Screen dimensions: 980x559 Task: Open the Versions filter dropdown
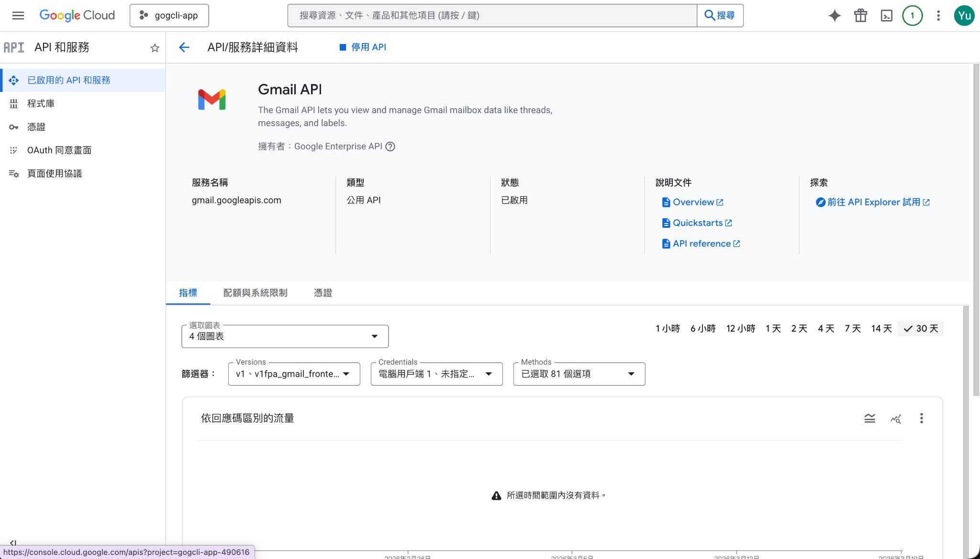tap(294, 374)
